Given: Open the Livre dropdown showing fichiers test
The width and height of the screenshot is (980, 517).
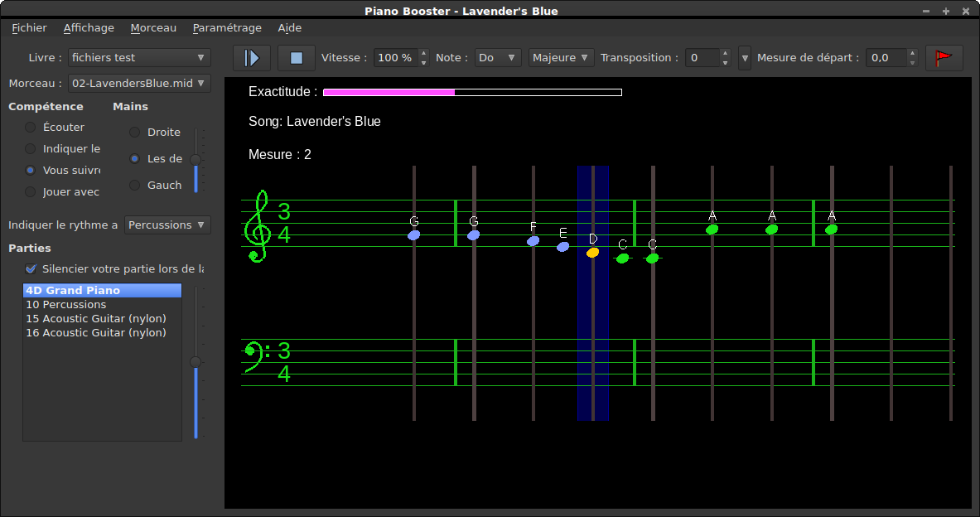Looking at the screenshot, I should click(x=138, y=58).
